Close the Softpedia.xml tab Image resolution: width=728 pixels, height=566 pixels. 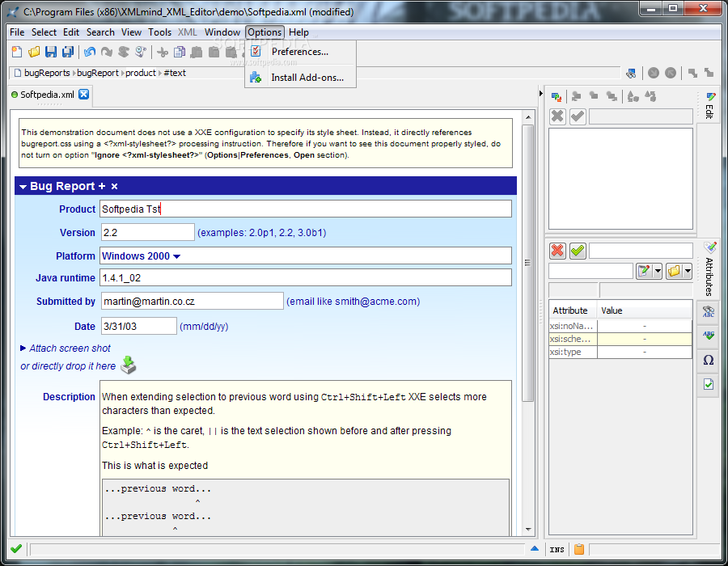click(x=83, y=94)
